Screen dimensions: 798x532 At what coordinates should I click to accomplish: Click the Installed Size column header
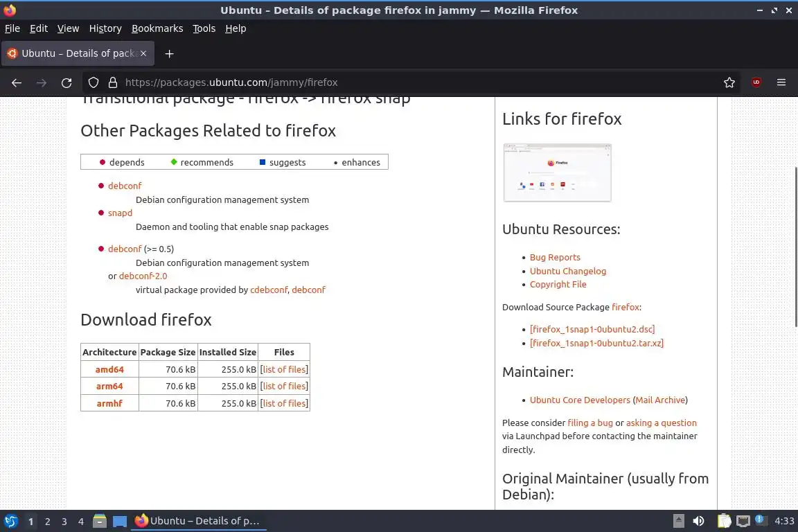(227, 353)
